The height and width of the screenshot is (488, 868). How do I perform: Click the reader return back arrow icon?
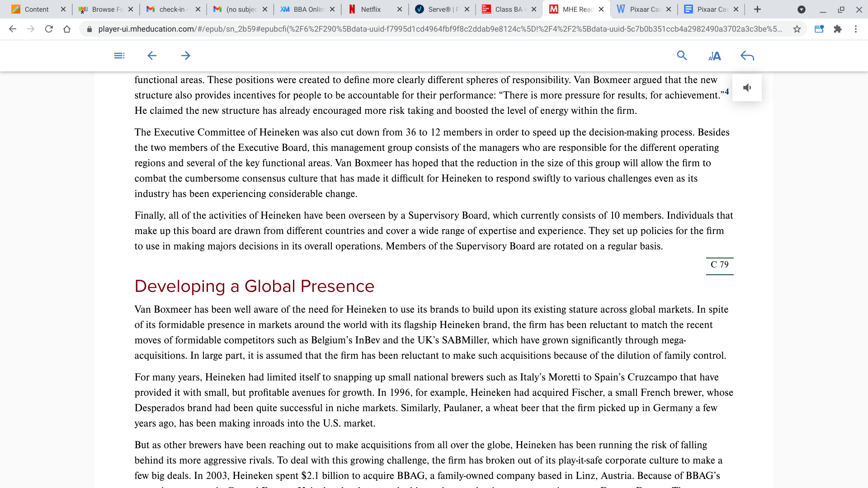coord(747,56)
